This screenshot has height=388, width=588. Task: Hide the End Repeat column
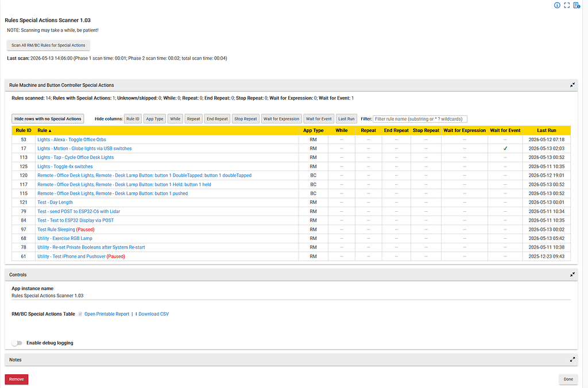coord(217,119)
